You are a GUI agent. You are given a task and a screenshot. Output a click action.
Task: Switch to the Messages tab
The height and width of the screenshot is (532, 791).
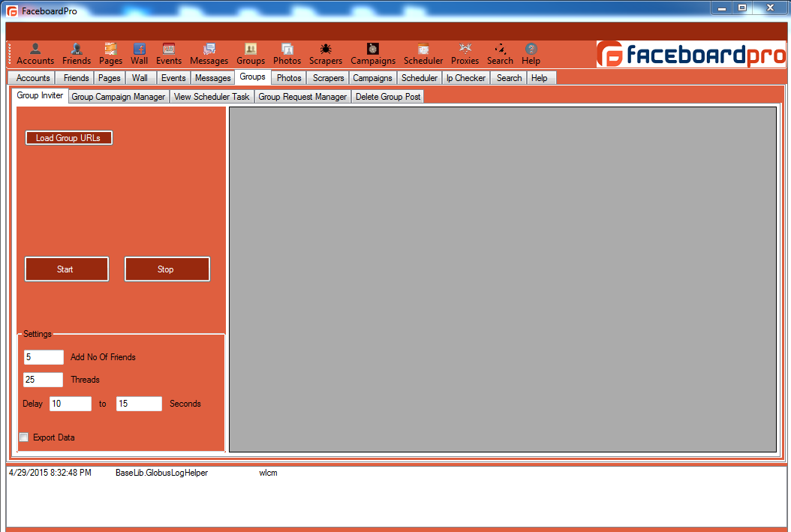213,77
